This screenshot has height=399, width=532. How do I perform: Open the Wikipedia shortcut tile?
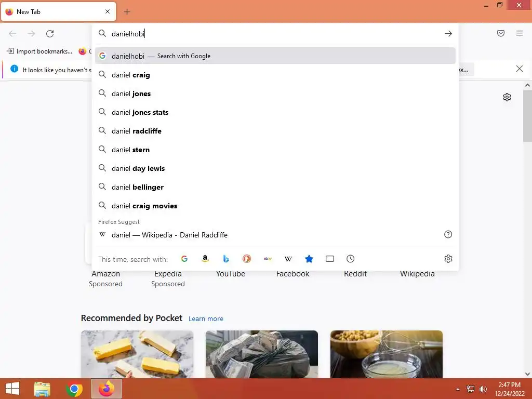pyautogui.click(x=417, y=274)
